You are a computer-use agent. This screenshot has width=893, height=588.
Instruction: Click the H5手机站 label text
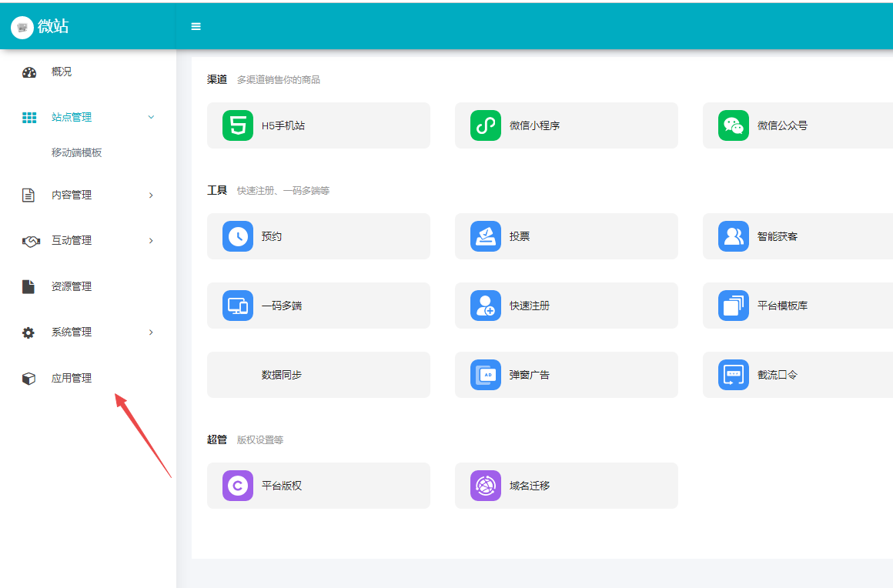click(283, 125)
